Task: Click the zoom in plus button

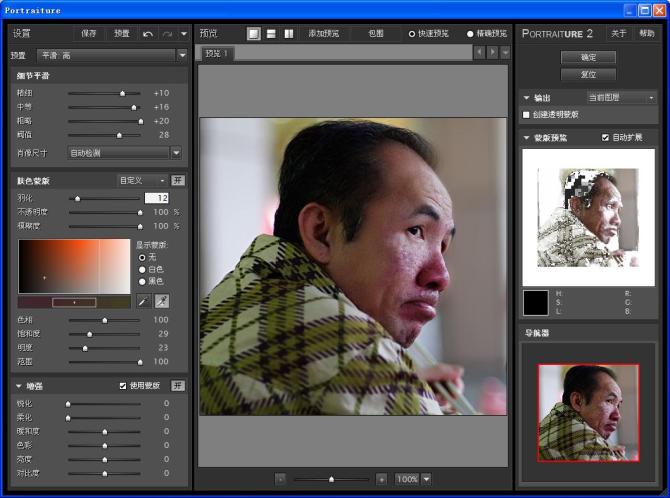Action: (381, 479)
